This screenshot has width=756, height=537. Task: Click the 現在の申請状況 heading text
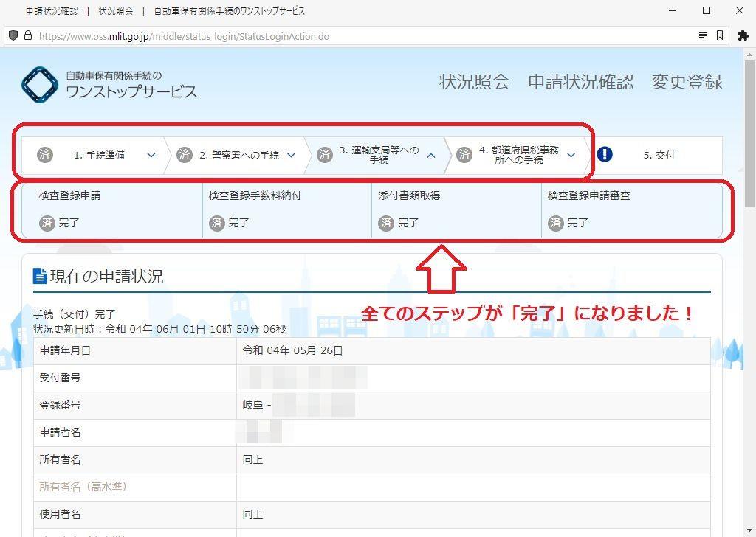[x=106, y=277]
